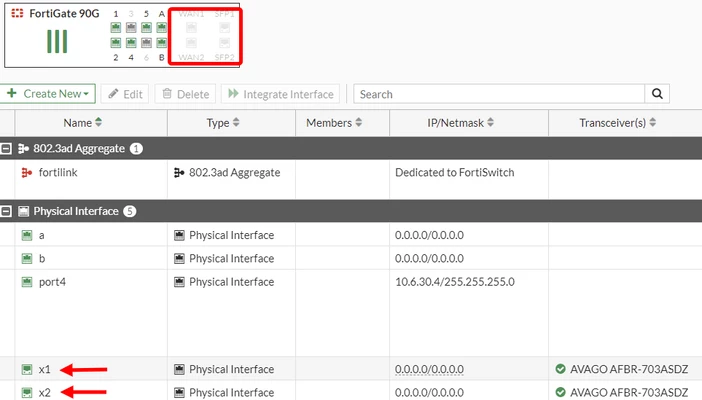The width and height of the screenshot is (702, 400).
Task: Click the search magnifier icon
Action: (657, 94)
